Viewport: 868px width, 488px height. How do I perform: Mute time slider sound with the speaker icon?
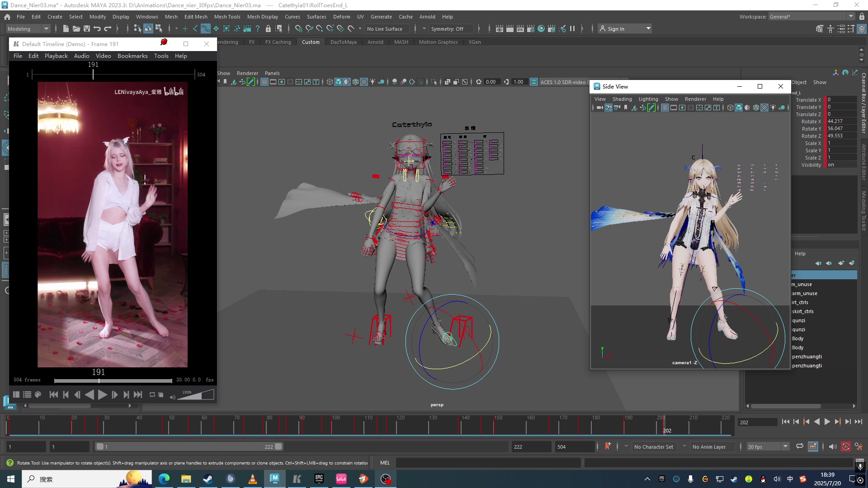pyautogui.click(x=832, y=446)
